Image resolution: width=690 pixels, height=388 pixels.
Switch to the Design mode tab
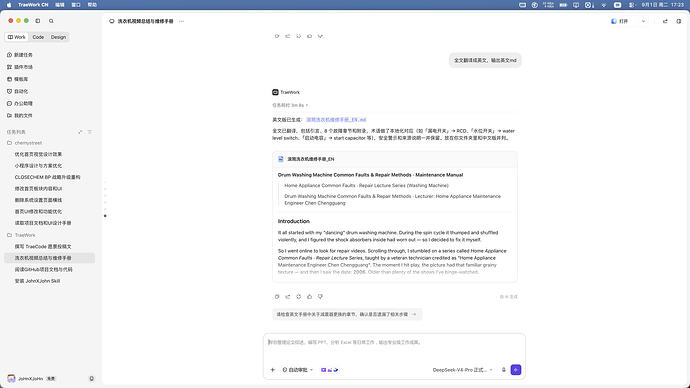tap(58, 37)
